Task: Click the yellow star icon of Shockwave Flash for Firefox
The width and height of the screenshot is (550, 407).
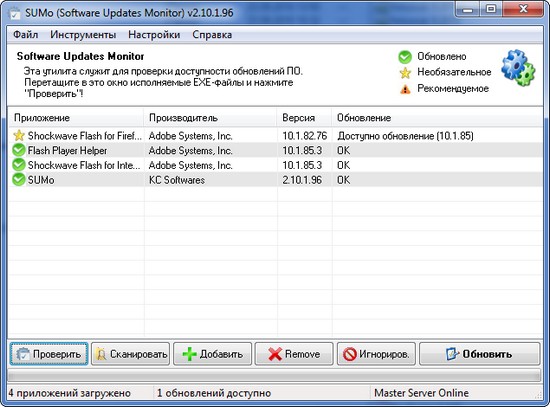Action: click(x=19, y=135)
